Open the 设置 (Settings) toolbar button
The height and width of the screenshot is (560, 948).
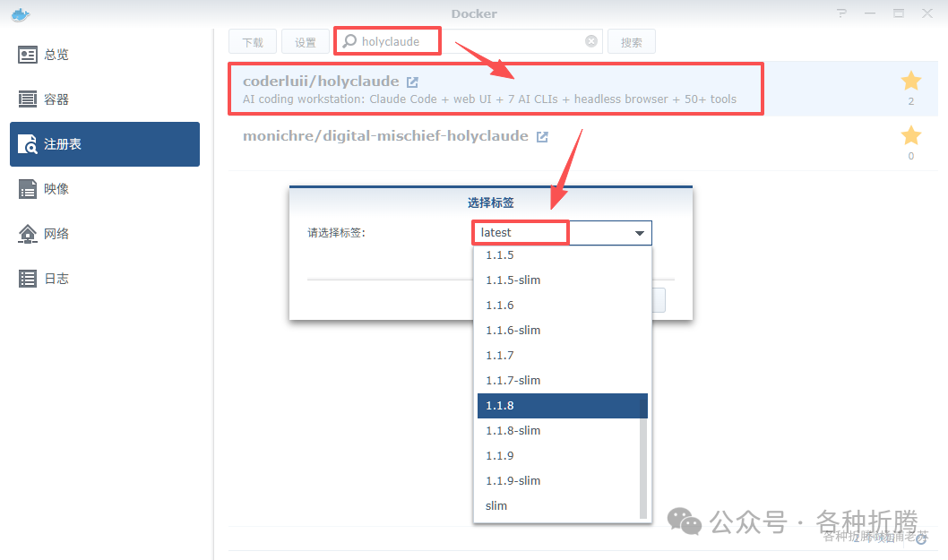(x=305, y=40)
